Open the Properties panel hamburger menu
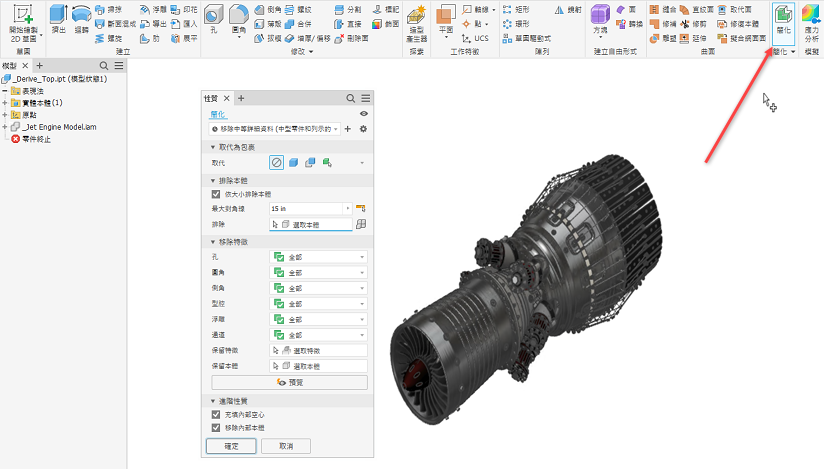The image size is (824, 469). [366, 98]
